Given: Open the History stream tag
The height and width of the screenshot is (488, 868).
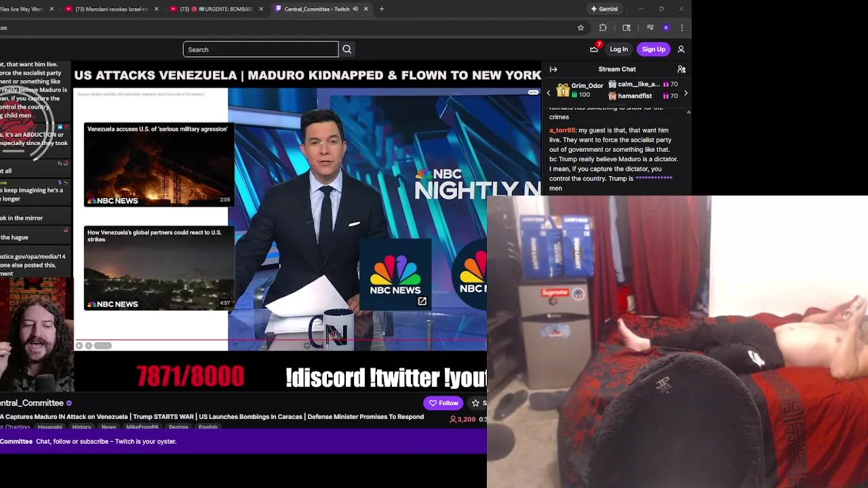Looking at the screenshot, I should tap(81, 427).
